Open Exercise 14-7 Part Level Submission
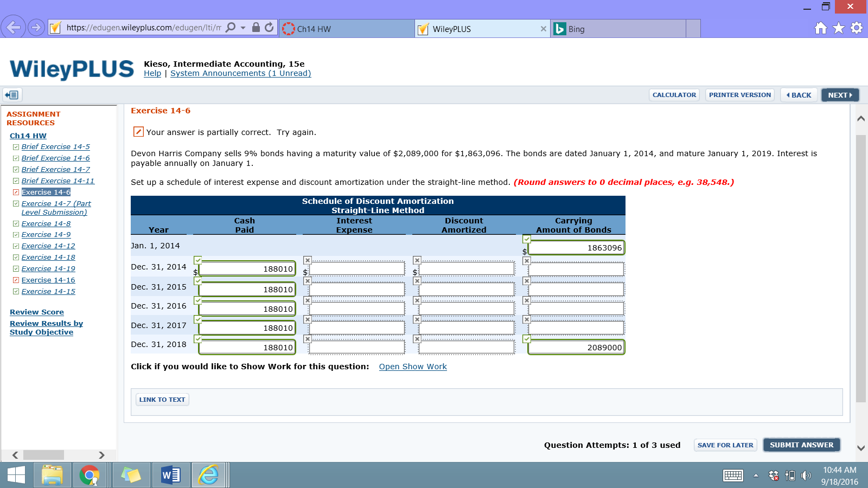Viewport: 868px width, 488px height. 56,208
